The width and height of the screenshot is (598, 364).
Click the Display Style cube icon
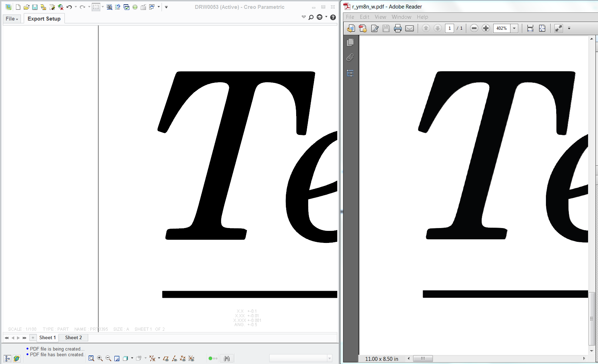pyautogui.click(x=125, y=358)
